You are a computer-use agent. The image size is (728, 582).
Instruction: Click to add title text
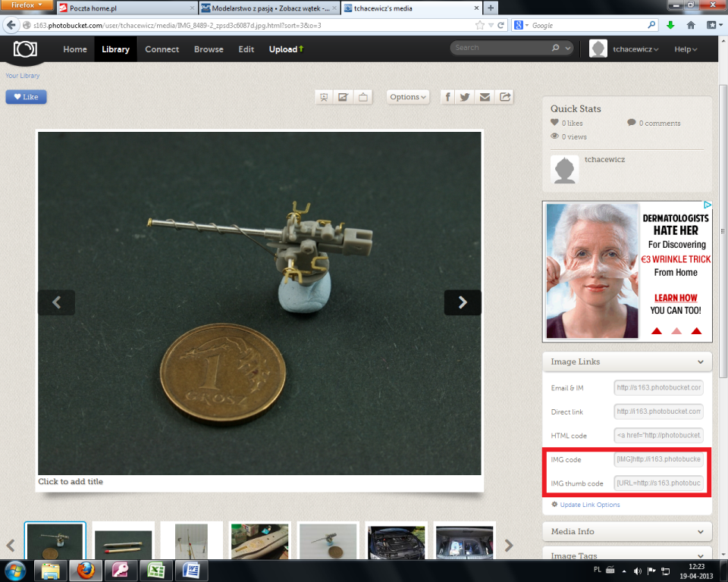click(71, 482)
